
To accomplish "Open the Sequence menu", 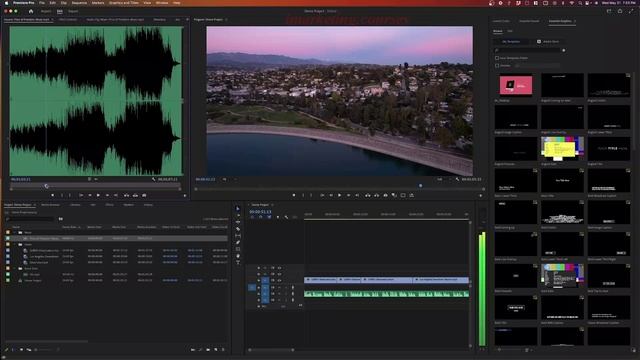I will point(79,3).
